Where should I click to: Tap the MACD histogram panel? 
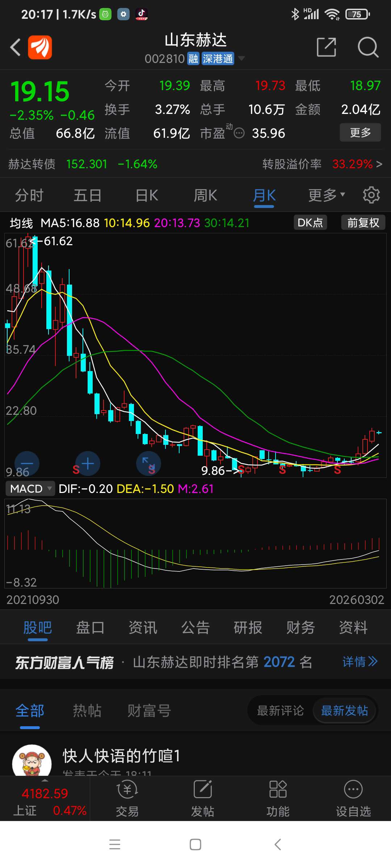coord(195,544)
